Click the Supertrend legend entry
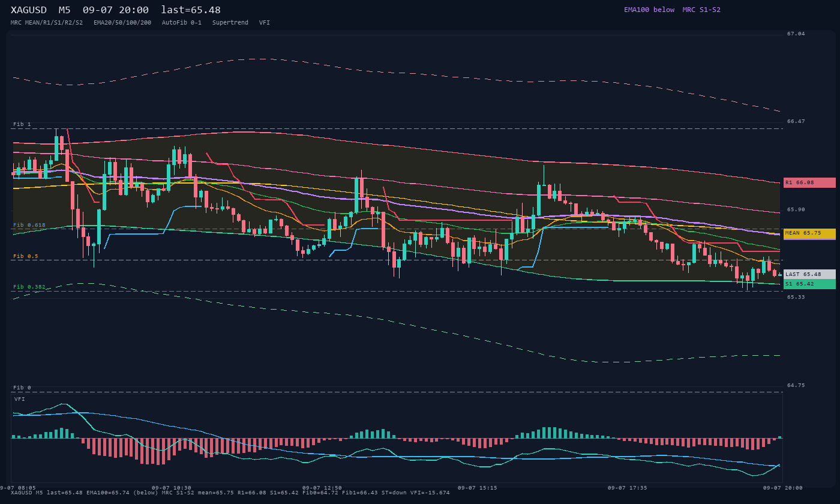Viewport: 840px width, 504px height. [230, 23]
